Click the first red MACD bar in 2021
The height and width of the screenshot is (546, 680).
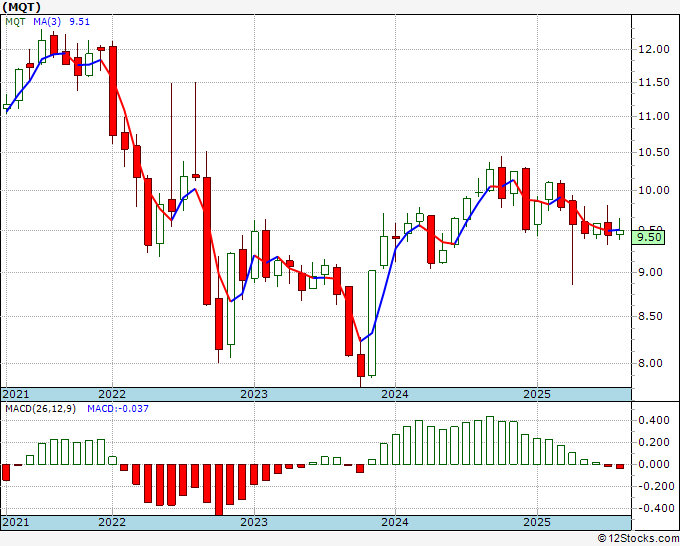[6, 472]
